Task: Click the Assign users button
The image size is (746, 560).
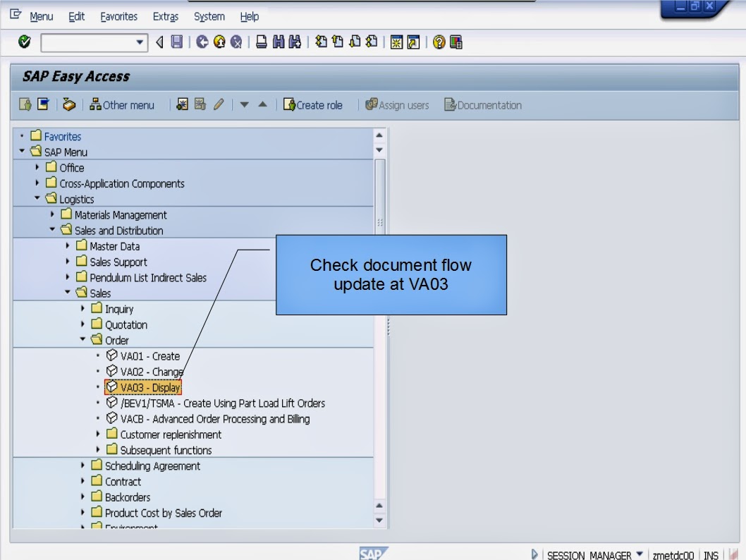Action: 397,104
